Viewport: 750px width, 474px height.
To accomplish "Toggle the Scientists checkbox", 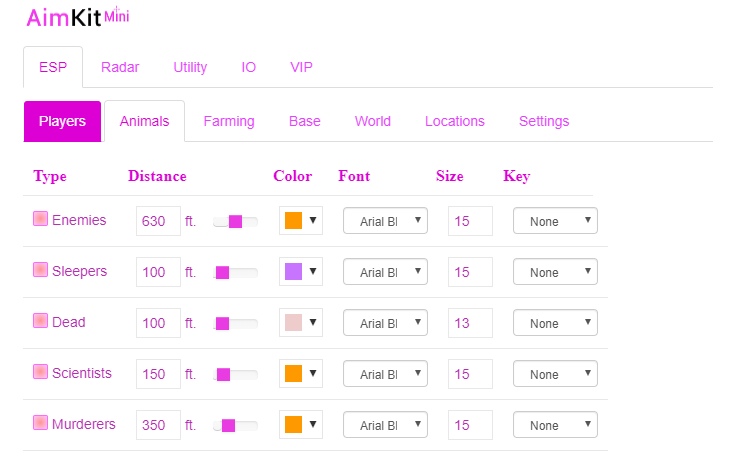I will tap(40, 373).
